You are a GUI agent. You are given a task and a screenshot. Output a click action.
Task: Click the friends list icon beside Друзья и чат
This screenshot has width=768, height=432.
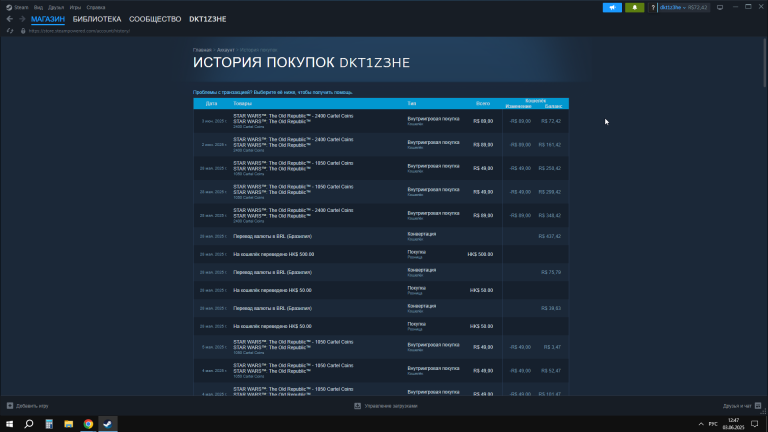pos(758,406)
